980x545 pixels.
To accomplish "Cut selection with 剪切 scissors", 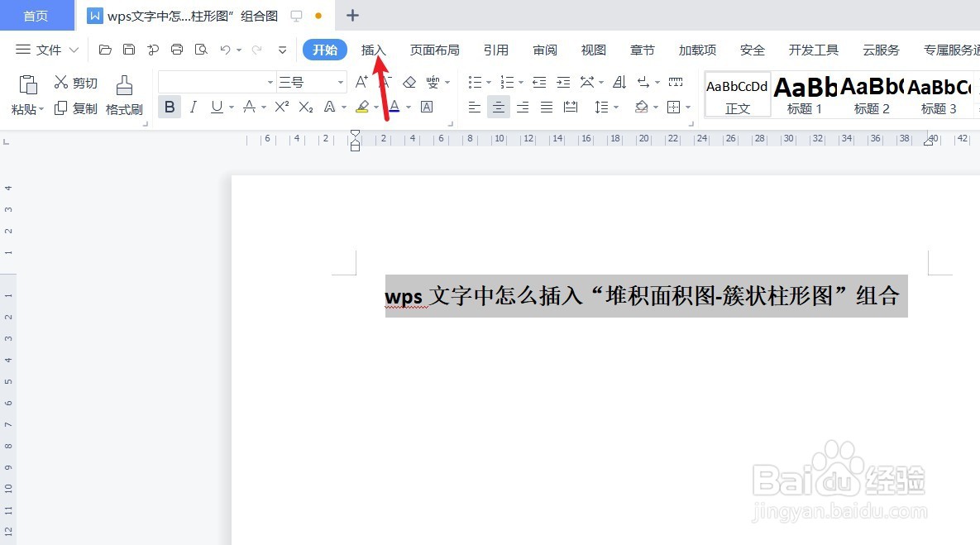I will coord(75,83).
